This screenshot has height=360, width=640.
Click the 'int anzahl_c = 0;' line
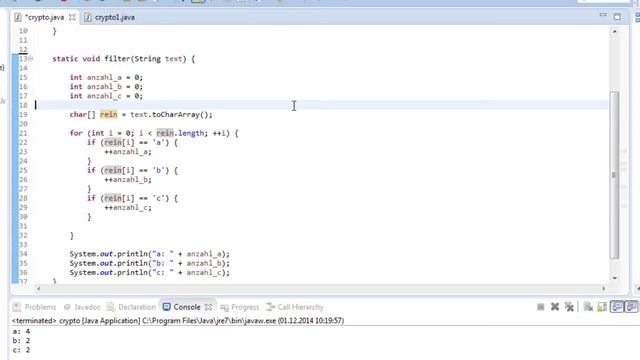click(x=106, y=96)
